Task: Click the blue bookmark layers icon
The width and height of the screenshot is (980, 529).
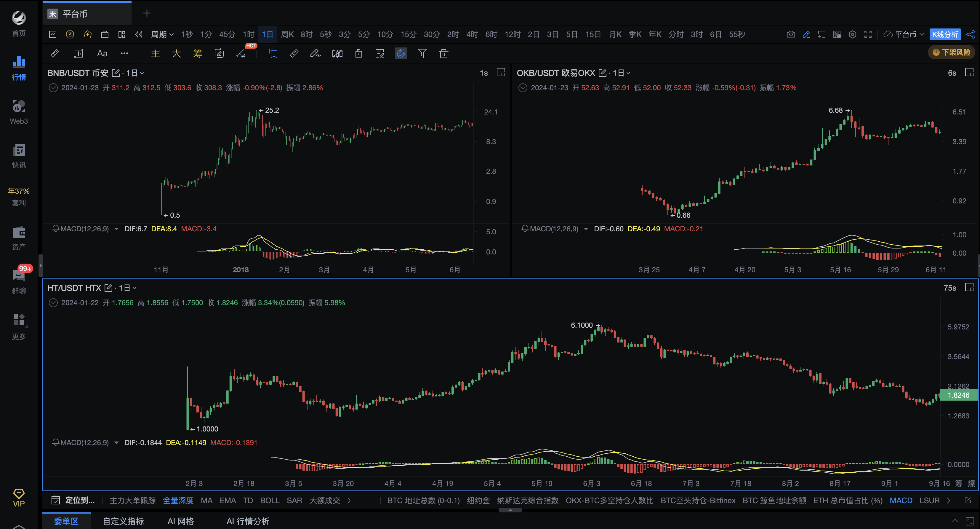Action: pos(273,53)
